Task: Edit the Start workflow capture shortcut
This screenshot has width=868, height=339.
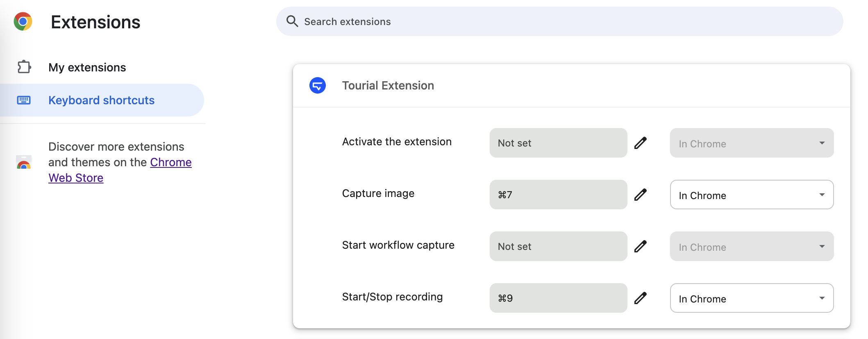Action: point(640,246)
